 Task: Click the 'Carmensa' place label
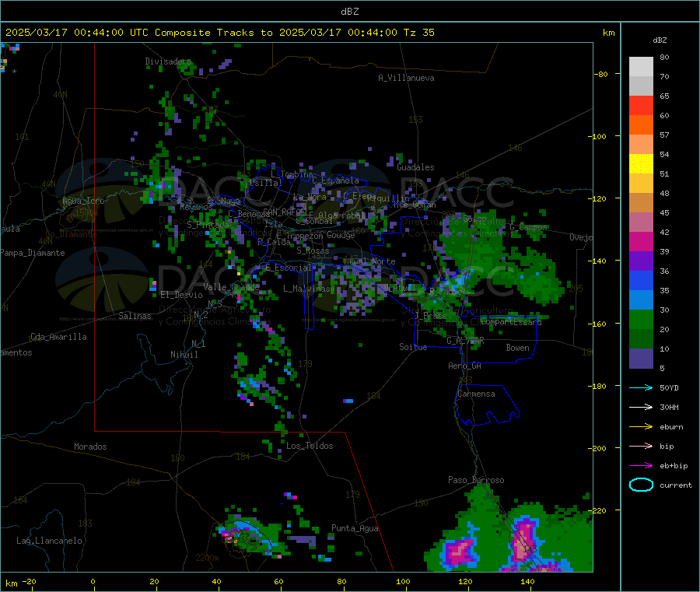click(x=476, y=394)
